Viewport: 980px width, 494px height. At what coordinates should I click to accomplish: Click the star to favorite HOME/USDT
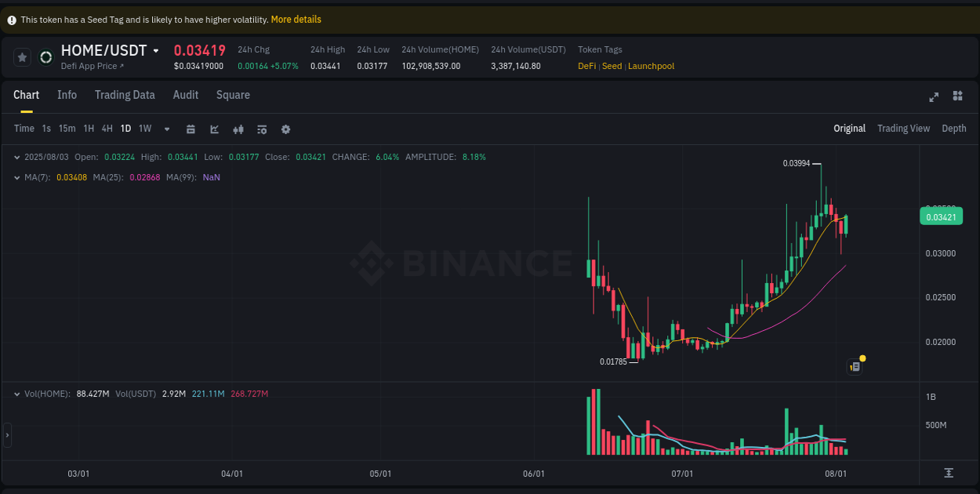(22, 56)
